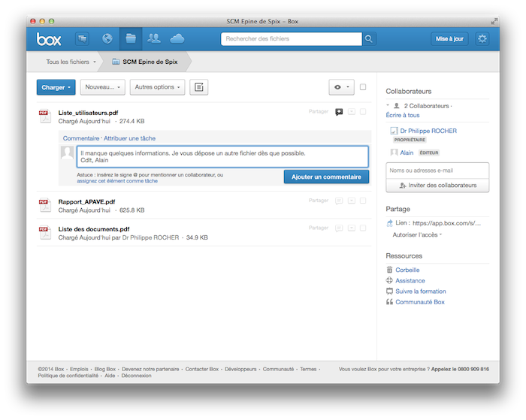Click the search magnifier button
Image resolution: width=526 pixels, height=420 pixels.
coord(369,38)
